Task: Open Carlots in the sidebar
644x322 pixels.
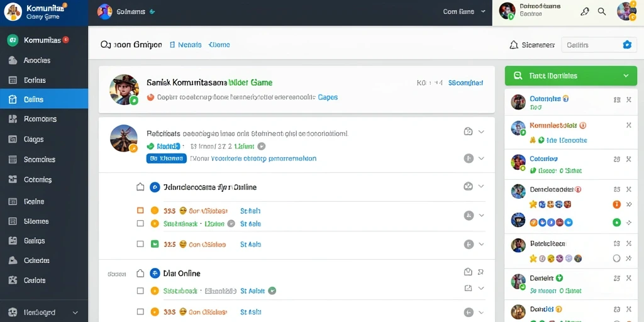Action: click(x=44, y=280)
